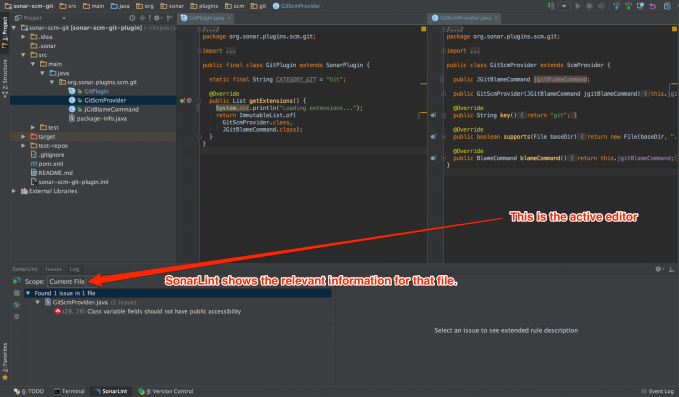The height and width of the screenshot is (397, 679).
Task: Open the Version Control tool window
Action: pyautogui.click(x=165, y=391)
